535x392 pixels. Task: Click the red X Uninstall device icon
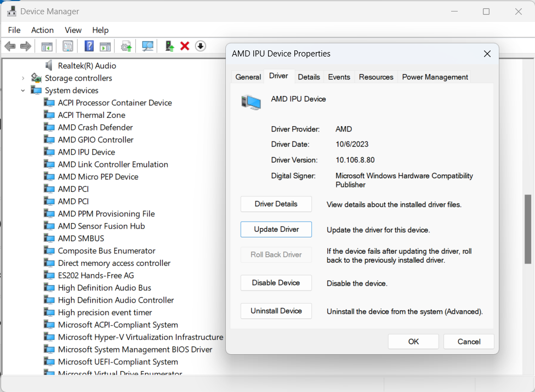click(x=185, y=46)
